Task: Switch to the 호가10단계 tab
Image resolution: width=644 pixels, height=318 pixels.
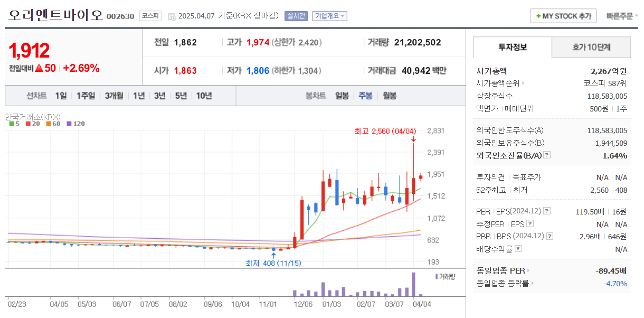Action: (591, 47)
